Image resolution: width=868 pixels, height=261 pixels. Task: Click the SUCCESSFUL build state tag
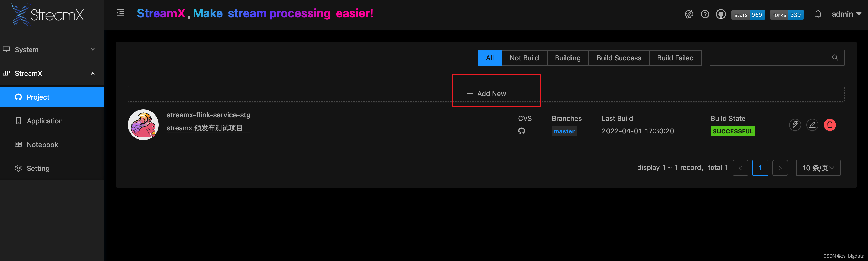click(x=733, y=131)
